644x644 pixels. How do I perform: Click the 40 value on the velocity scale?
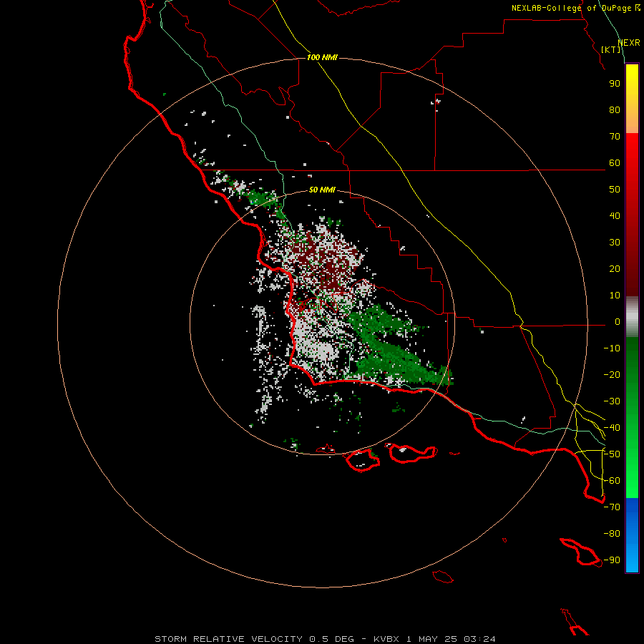615,215
